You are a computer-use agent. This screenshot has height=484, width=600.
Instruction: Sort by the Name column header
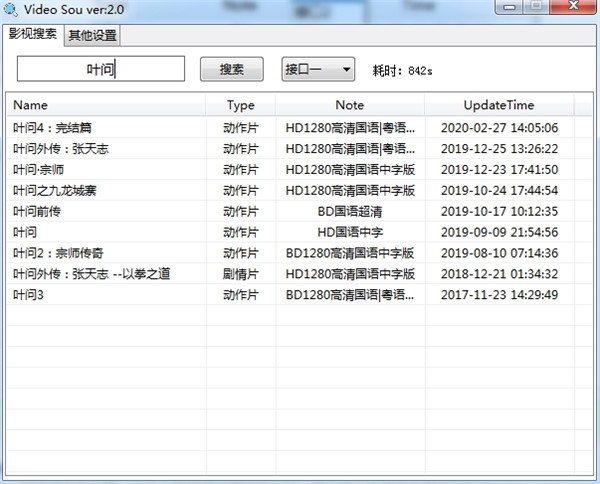pos(106,105)
